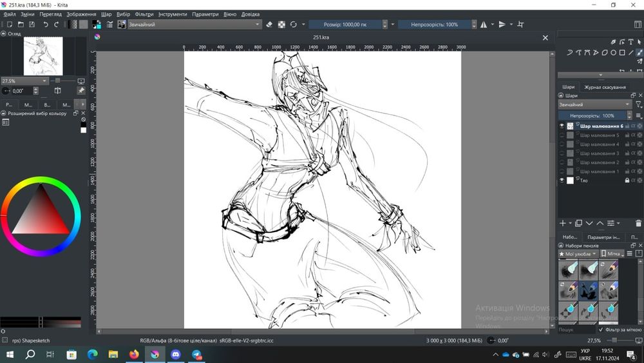The image size is (644, 363).
Task: Open the gradient editor swatch in toolbar
Action: (x=73, y=25)
